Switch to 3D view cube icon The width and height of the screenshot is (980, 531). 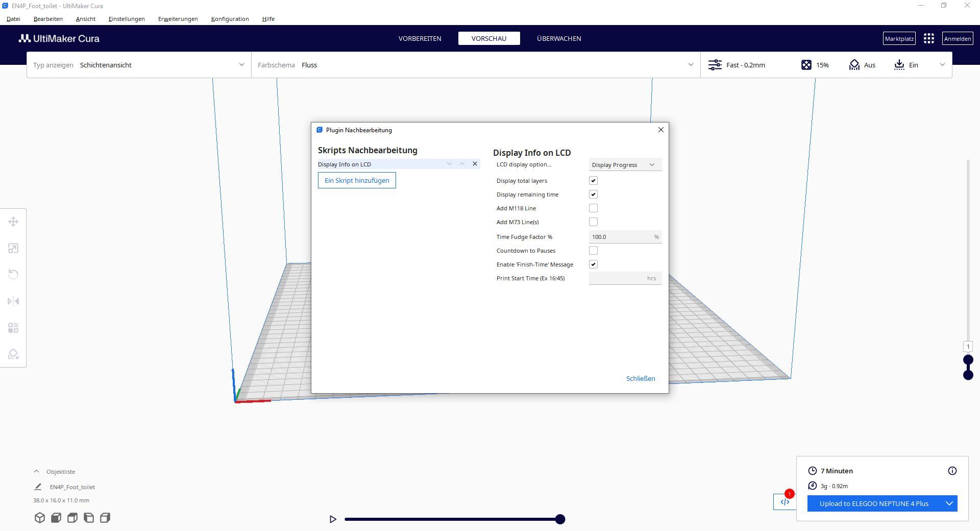coord(40,518)
